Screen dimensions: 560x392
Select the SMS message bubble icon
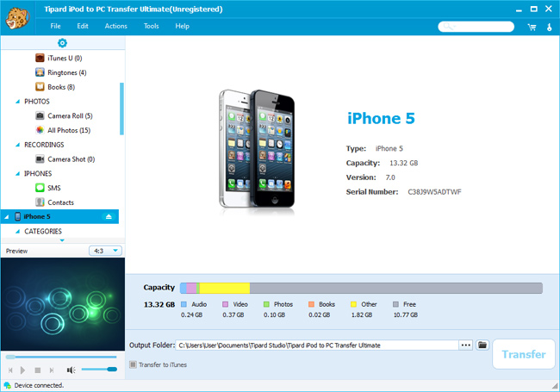(x=40, y=188)
